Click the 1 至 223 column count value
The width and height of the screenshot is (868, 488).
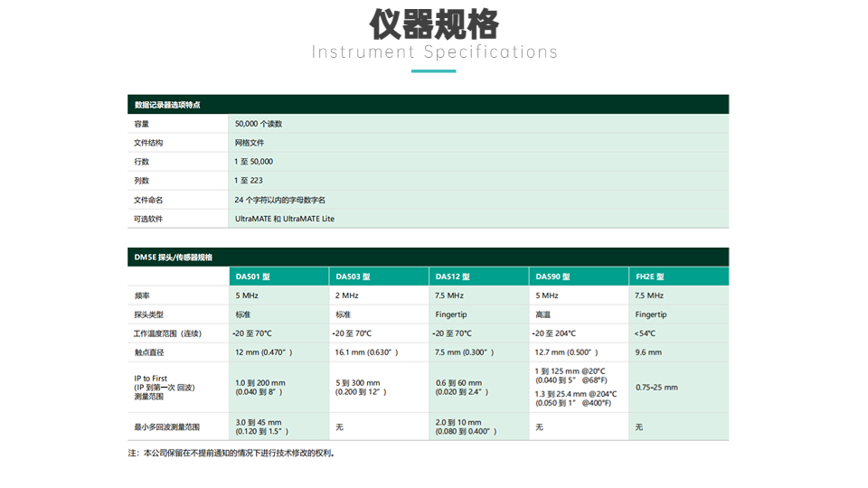pyautogui.click(x=250, y=181)
